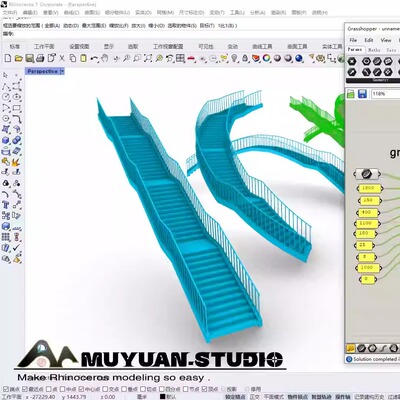This screenshot has width=400, height=400.
Task: Select the Box solid tool in left sidebar
Action: coord(6,140)
